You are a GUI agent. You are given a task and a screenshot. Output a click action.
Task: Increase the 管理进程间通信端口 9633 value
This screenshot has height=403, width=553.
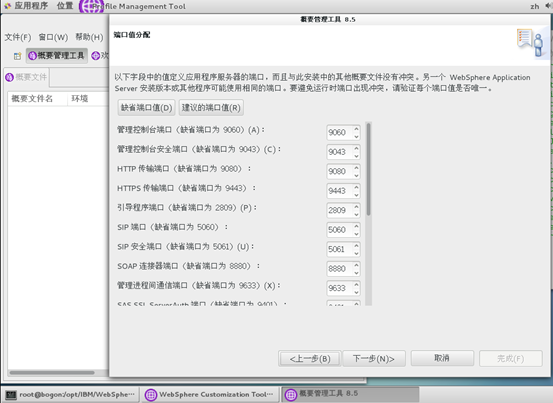(x=356, y=285)
